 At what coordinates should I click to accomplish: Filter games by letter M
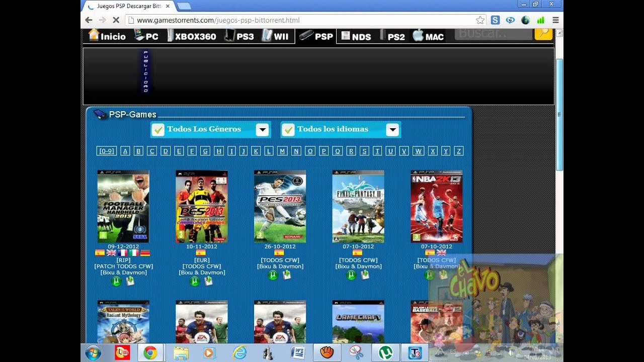(282, 151)
